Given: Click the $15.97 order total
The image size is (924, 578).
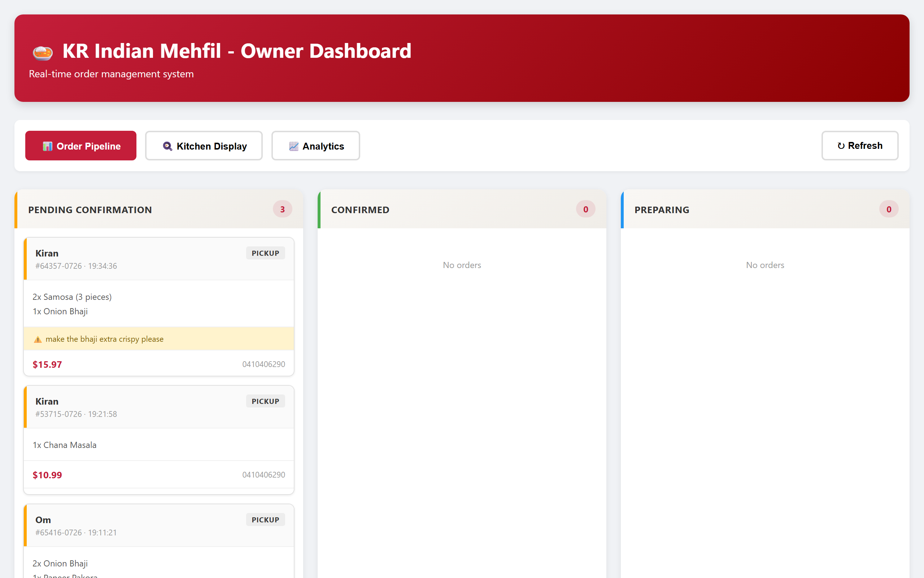Looking at the screenshot, I should (x=47, y=365).
